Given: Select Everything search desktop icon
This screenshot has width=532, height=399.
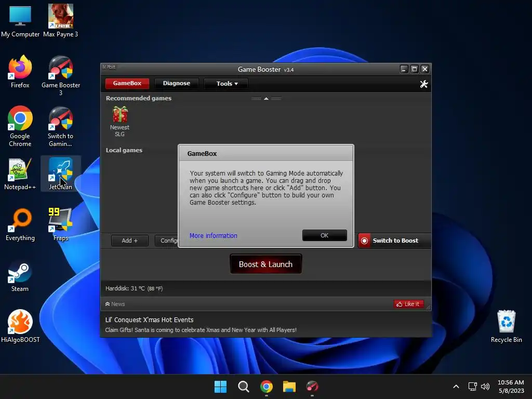Looking at the screenshot, I should click(x=20, y=224).
